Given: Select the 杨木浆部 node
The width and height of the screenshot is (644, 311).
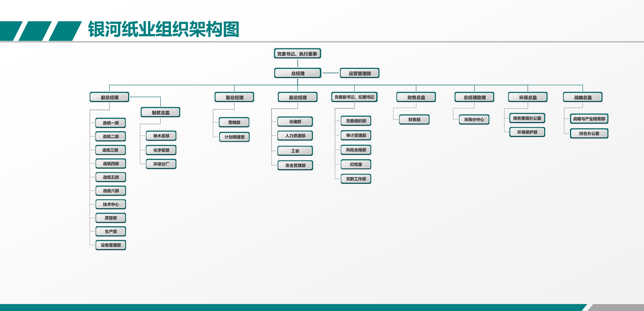Looking at the screenshot, I should pyautogui.click(x=161, y=135).
